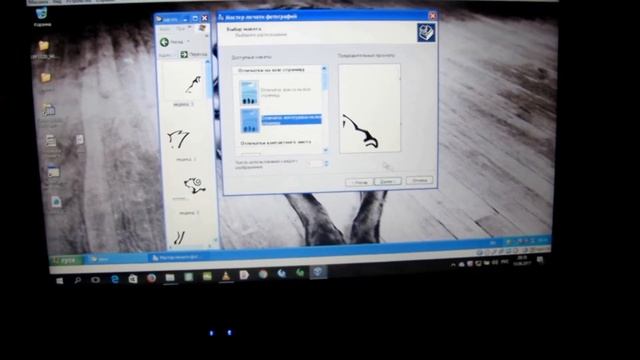This screenshot has height=360, width=640.
Task: Switch to the active virtual machine taskbar icon
Action: click(318, 272)
